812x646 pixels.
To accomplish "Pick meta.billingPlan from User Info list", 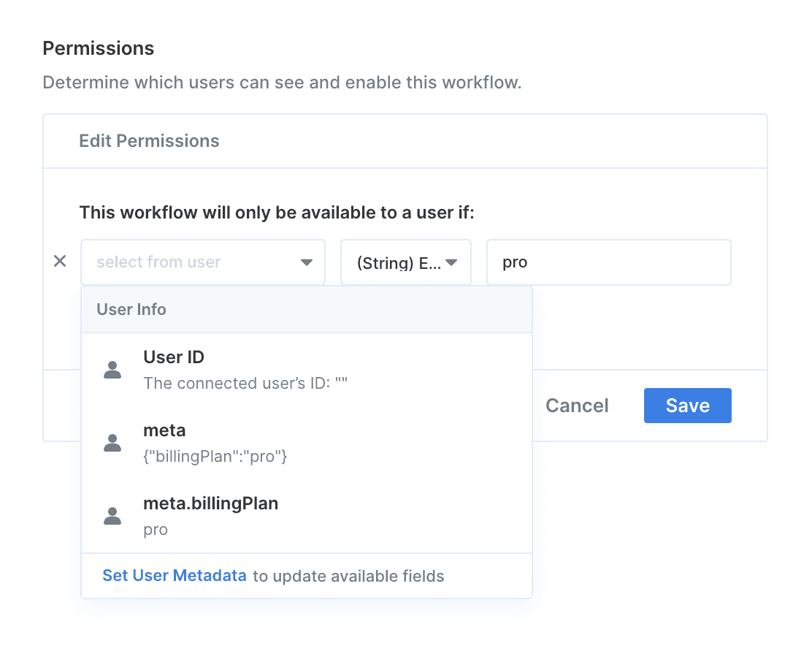I will coord(210,503).
